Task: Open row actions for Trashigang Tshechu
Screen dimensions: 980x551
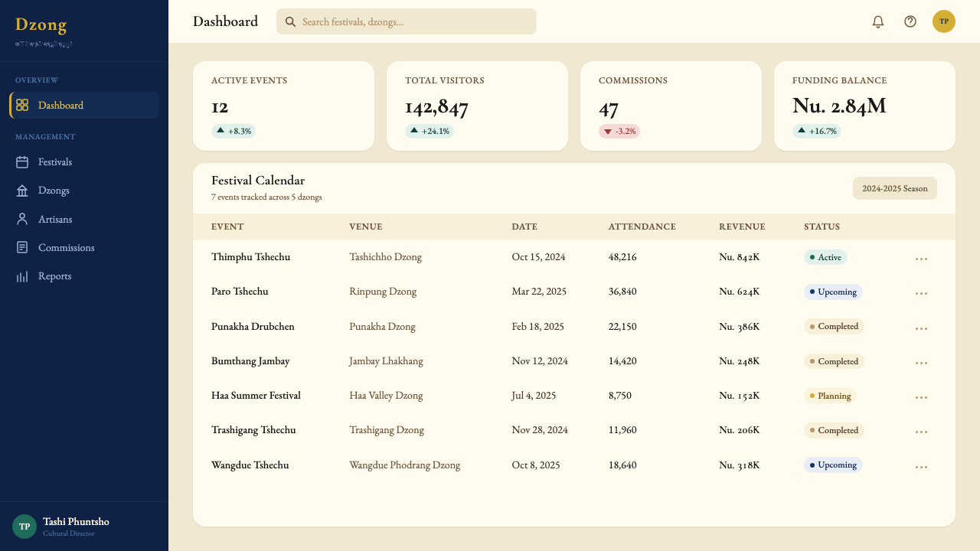Action: point(921,431)
